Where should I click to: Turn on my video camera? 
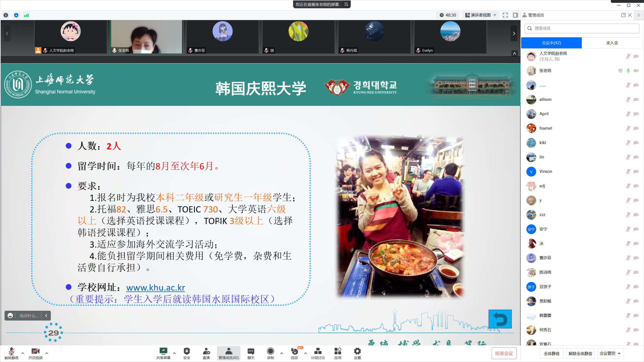click(35, 353)
